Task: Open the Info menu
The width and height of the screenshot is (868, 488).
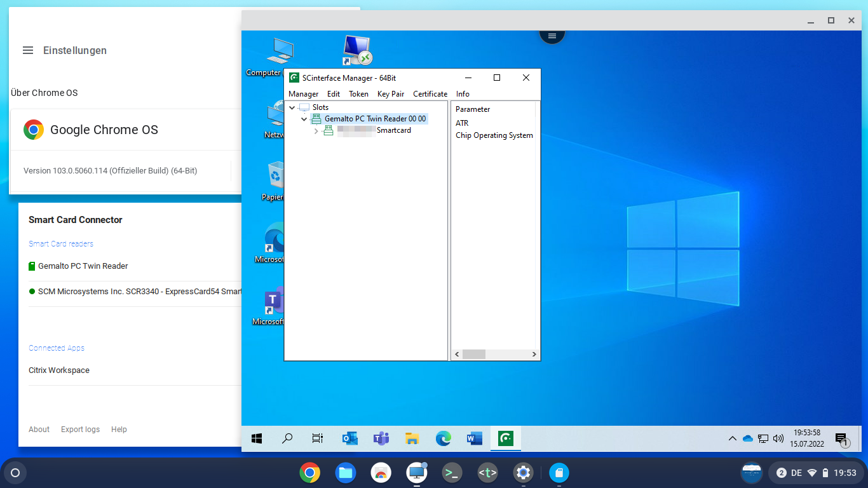Action: pyautogui.click(x=463, y=93)
